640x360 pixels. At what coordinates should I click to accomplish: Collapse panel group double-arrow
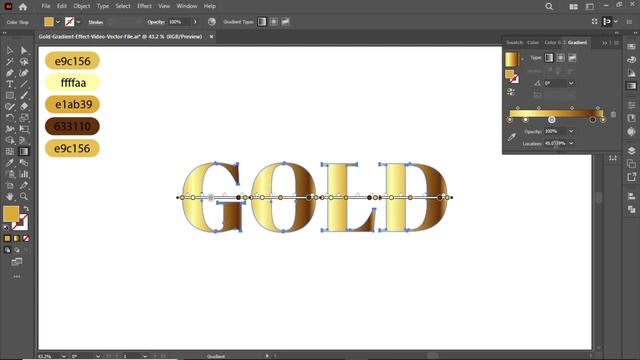coord(604,43)
